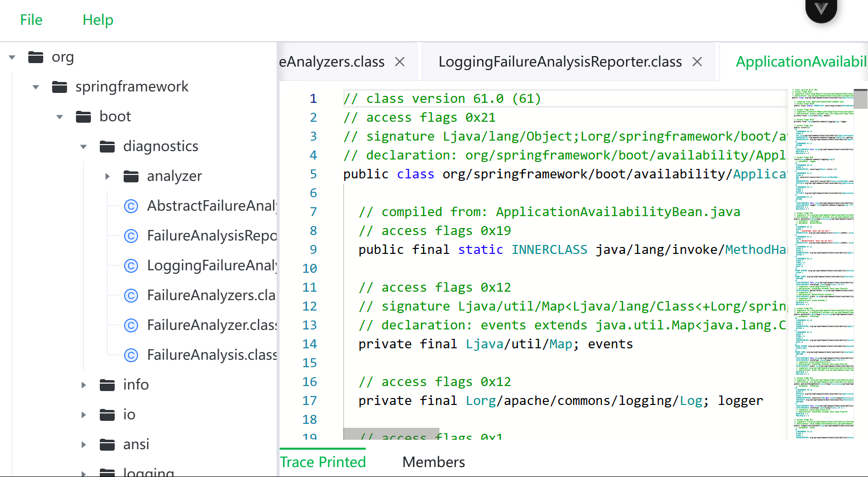This screenshot has width=868, height=477.
Task: Expand the analyzer folder arrow
Action: coord(107,176)
